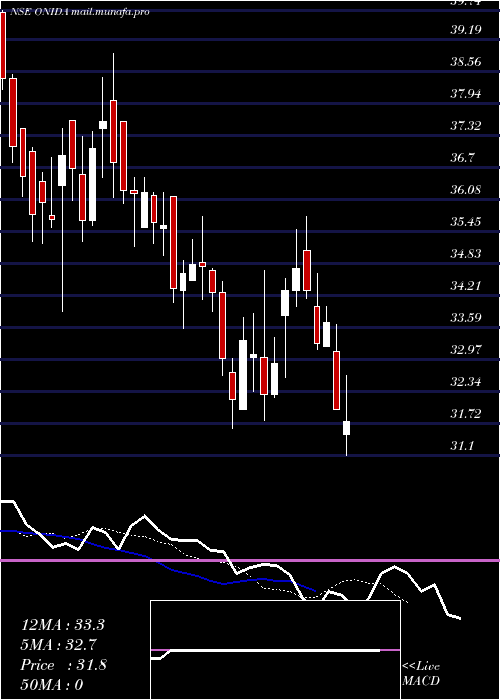Click the 39.19 price axis label
The image size is (500, 700).
(x=465, y=29)
